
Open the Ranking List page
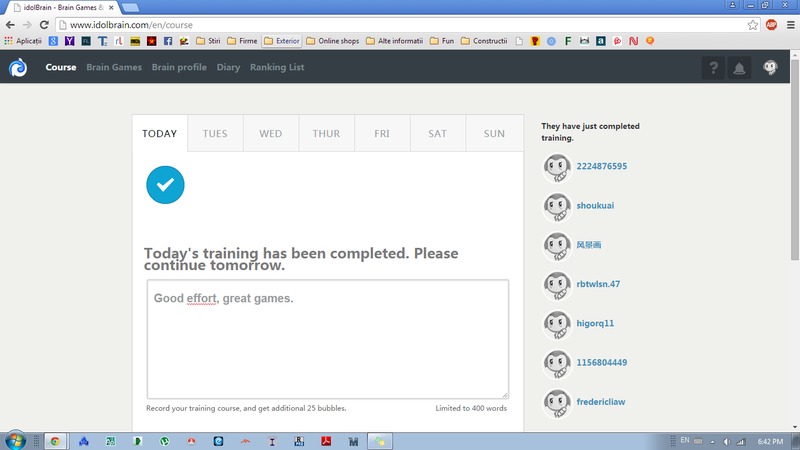[x=277, y=68]
